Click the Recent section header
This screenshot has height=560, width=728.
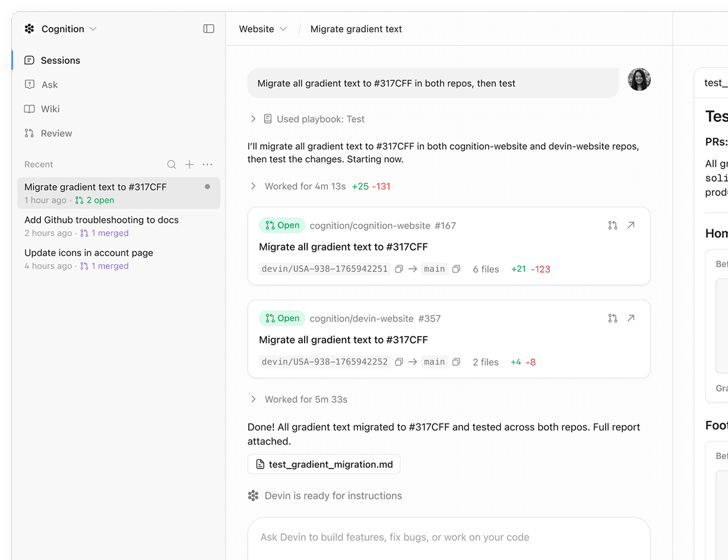click(x=39, y=164)
